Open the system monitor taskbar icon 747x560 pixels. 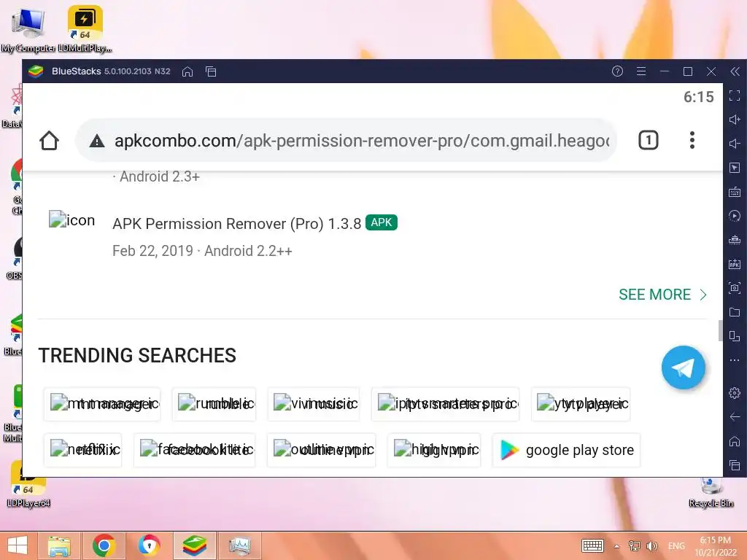coord(239,545)
